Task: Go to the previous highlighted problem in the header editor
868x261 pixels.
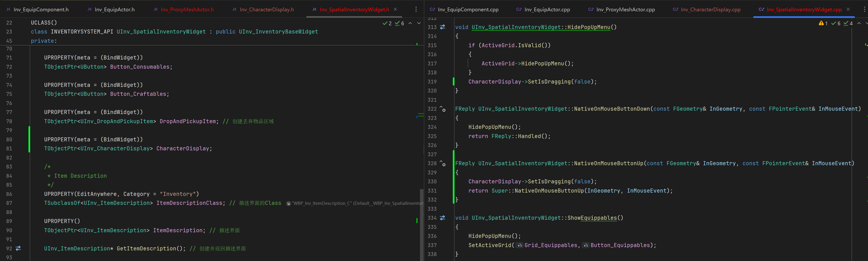Action: 410,23
